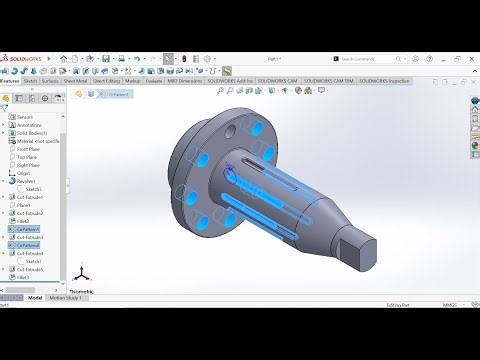Click the feature tree filter funnel
Viewport: 480px width, 360px height.
click(4, 108)
